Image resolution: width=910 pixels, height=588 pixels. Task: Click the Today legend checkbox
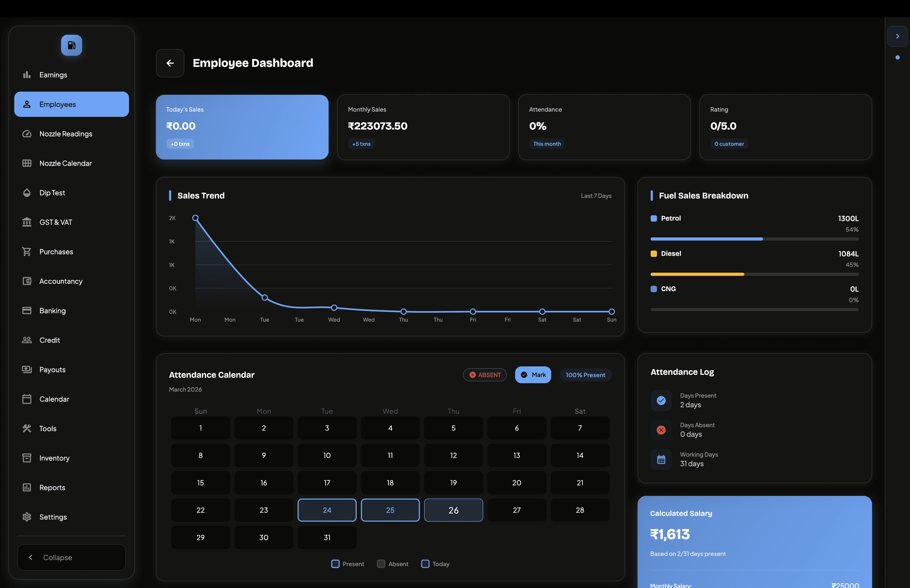tap(425, 564)
